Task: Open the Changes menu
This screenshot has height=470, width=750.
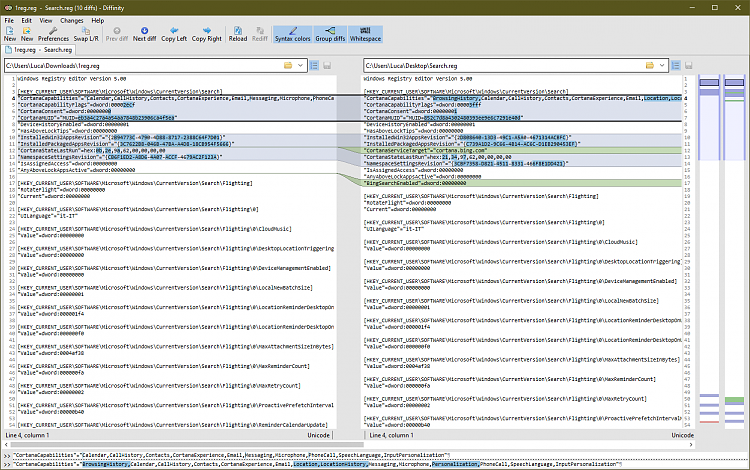Action: 71,20
